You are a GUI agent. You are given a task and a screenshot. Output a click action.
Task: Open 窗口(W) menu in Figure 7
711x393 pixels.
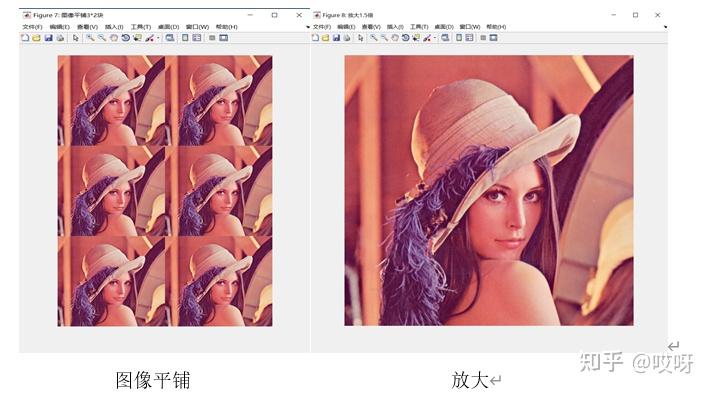[198, 27]
